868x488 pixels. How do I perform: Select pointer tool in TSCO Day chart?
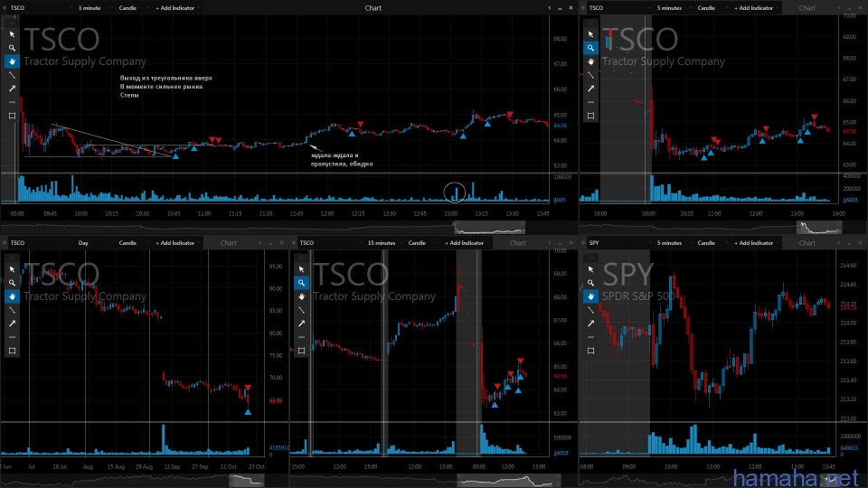pyautogui.click(x=12, y=269)
